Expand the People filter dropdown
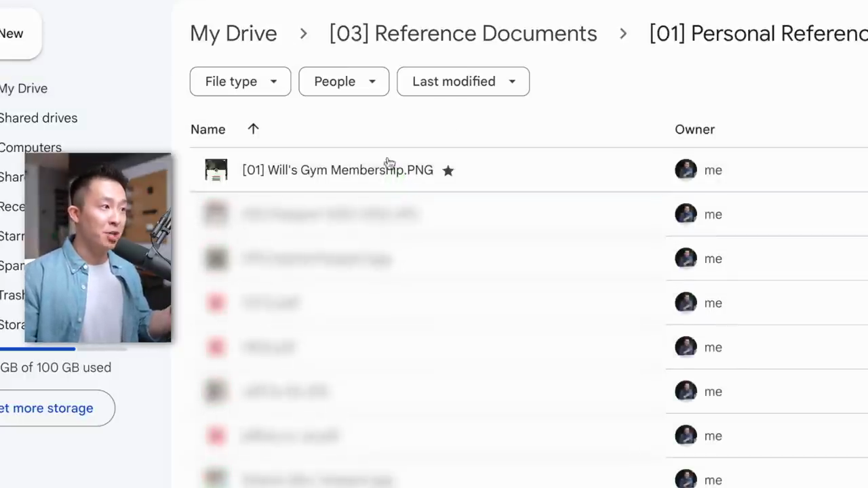 344,81
